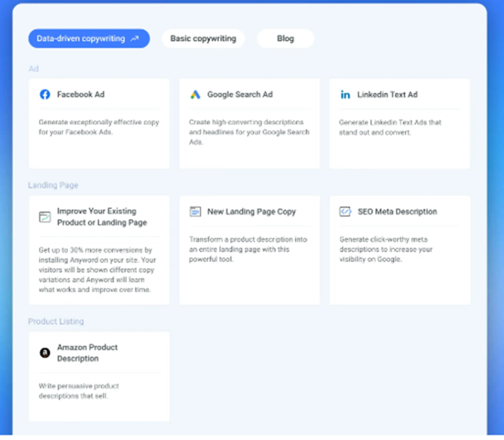Click the LinkedIn logo icon
504x440 pixels.
coord(345,95)
